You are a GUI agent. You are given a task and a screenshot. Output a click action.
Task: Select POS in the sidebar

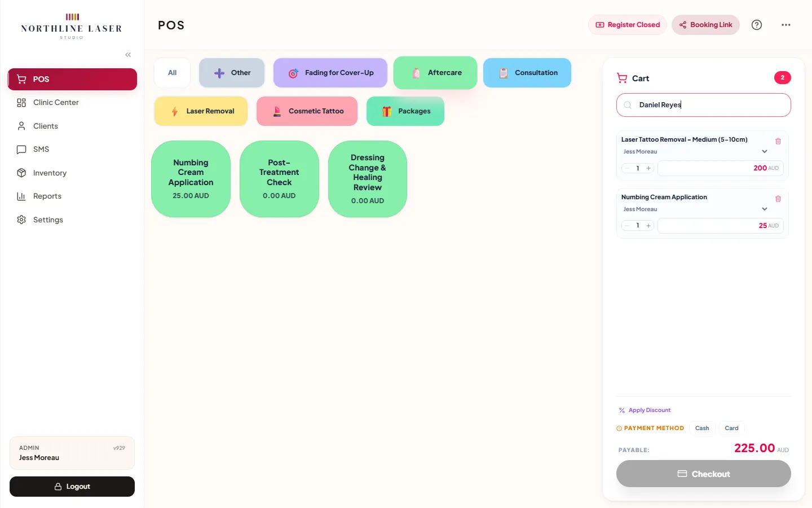coord(72,79)
